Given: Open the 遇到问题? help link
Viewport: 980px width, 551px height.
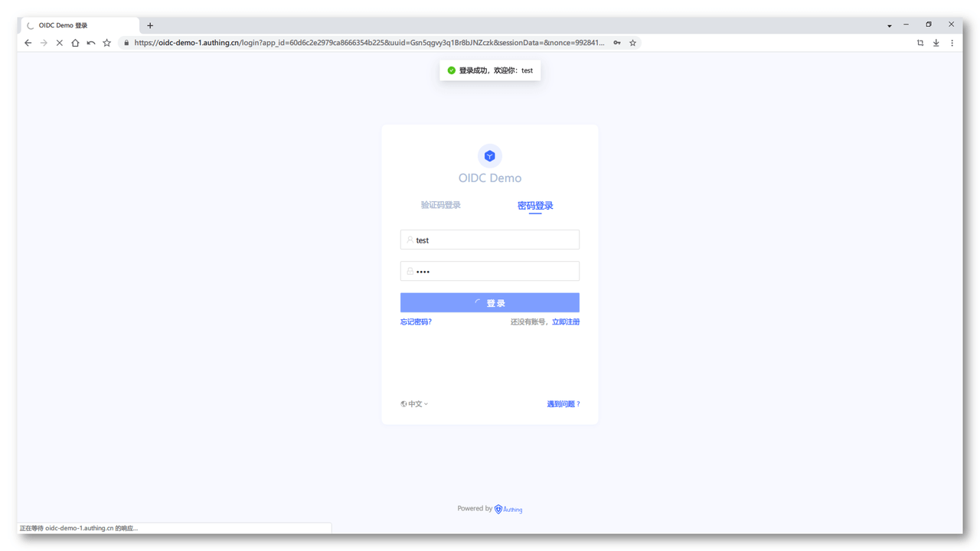Looking at the screenshot, I should [x=563, y=404].
